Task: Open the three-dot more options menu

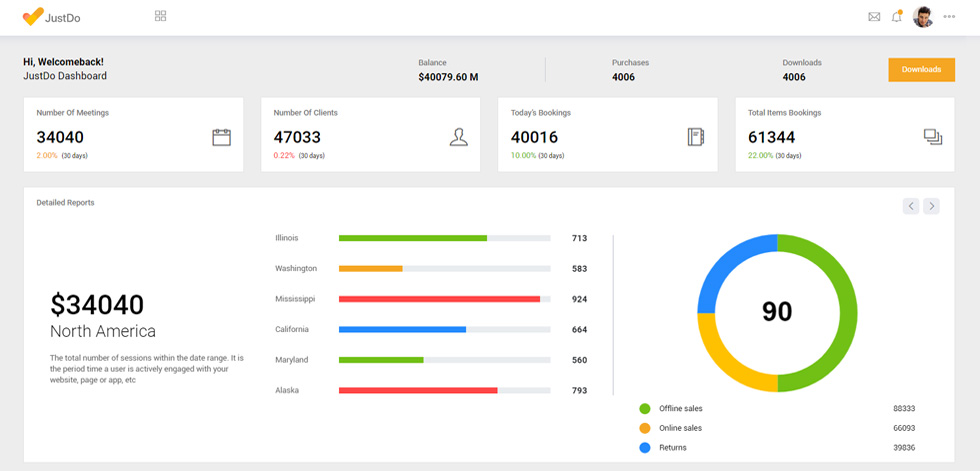Action: pyautogui.click(x=949, y=17)
